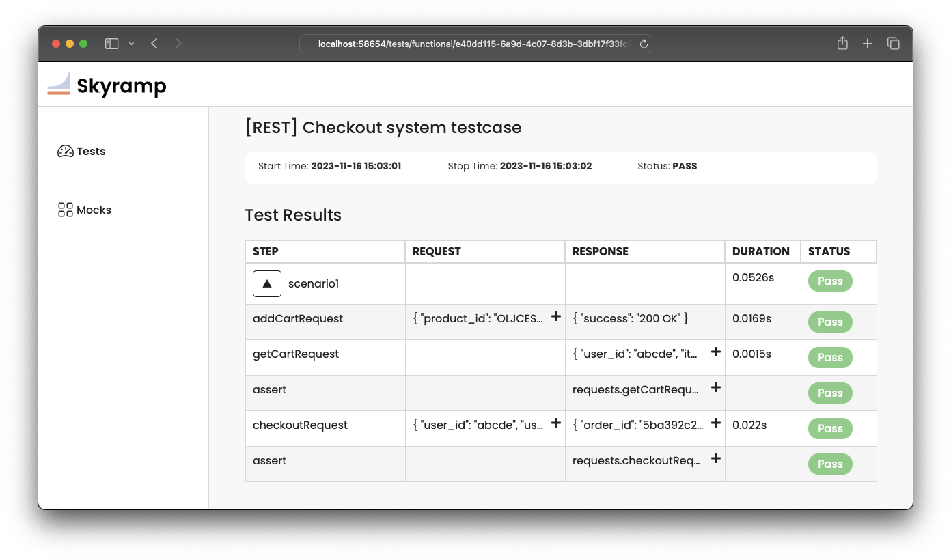951x560 pixels.
Task: Open the Mocks section in sidebar
Action: tap(94, 210)
